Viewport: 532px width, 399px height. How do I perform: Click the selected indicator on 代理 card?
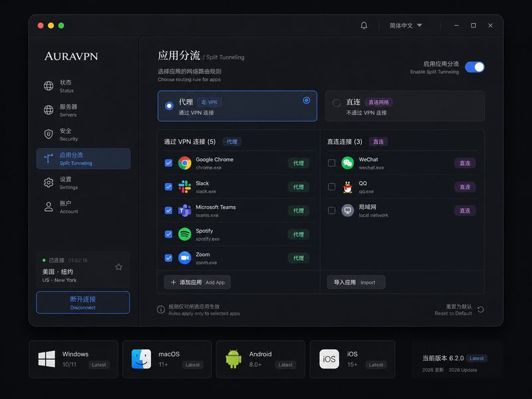pyautogui.click(x=307, y=100)
